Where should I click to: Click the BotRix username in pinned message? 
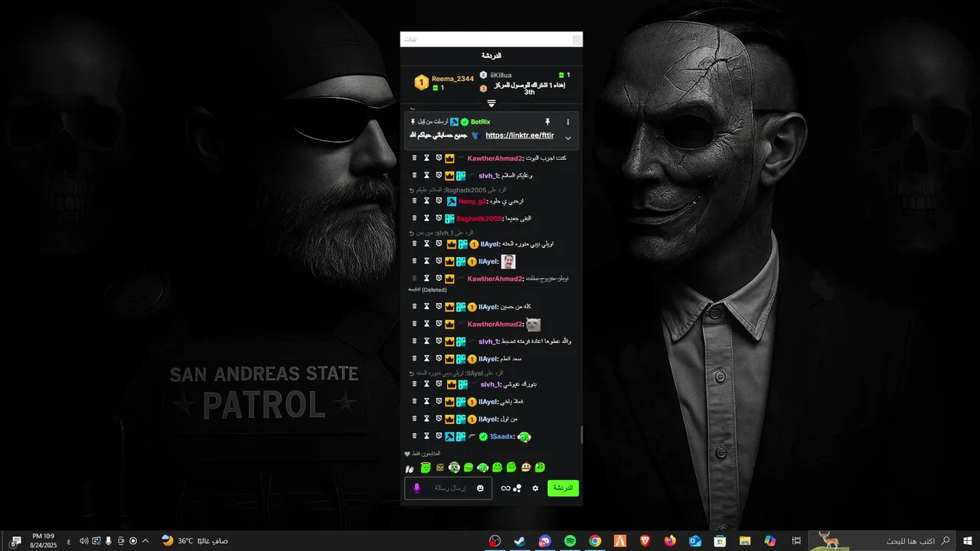pos(480,122)
